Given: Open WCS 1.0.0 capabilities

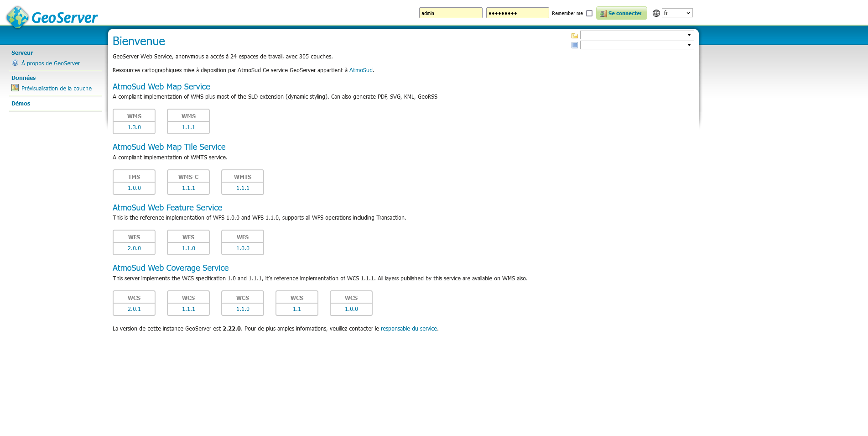Looking at the screenshot, I should click(351, 309).
